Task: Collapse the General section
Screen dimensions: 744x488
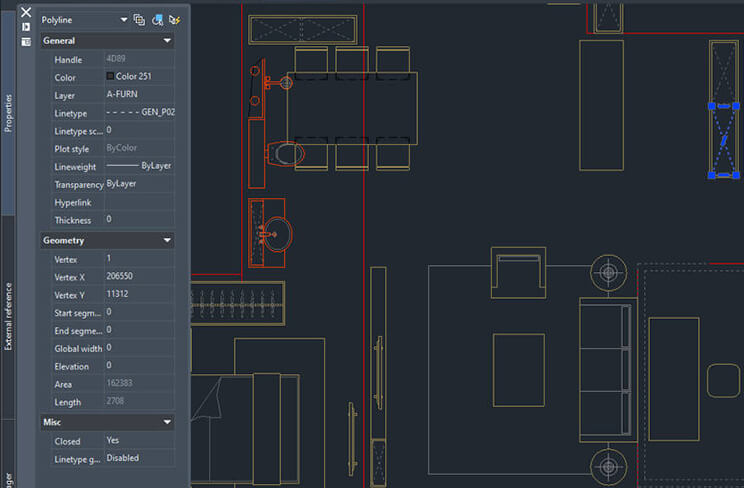Action: [167, 41]
